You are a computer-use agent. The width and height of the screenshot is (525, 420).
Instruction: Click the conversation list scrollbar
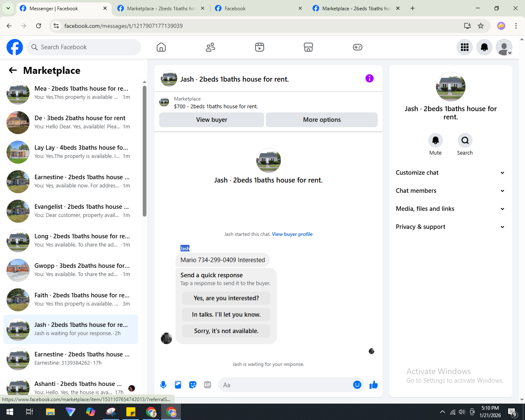pos(144,151)
